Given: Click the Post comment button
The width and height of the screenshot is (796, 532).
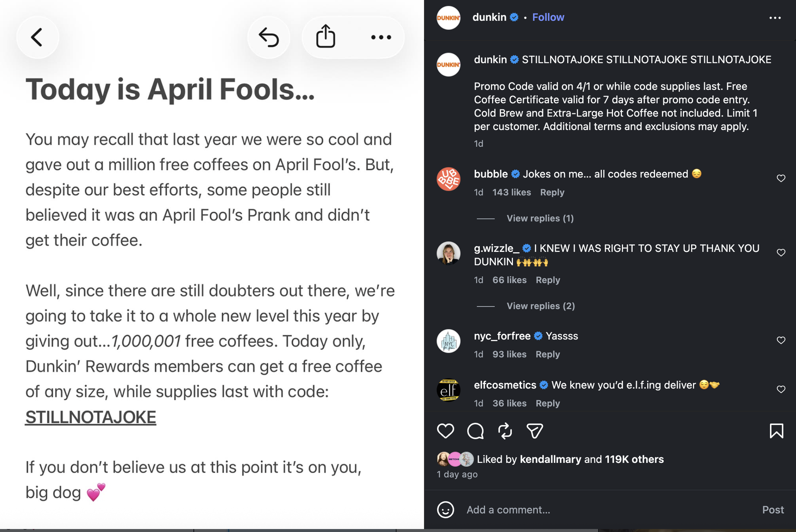Looking at the screenshot, I should (x=772, y=510).
